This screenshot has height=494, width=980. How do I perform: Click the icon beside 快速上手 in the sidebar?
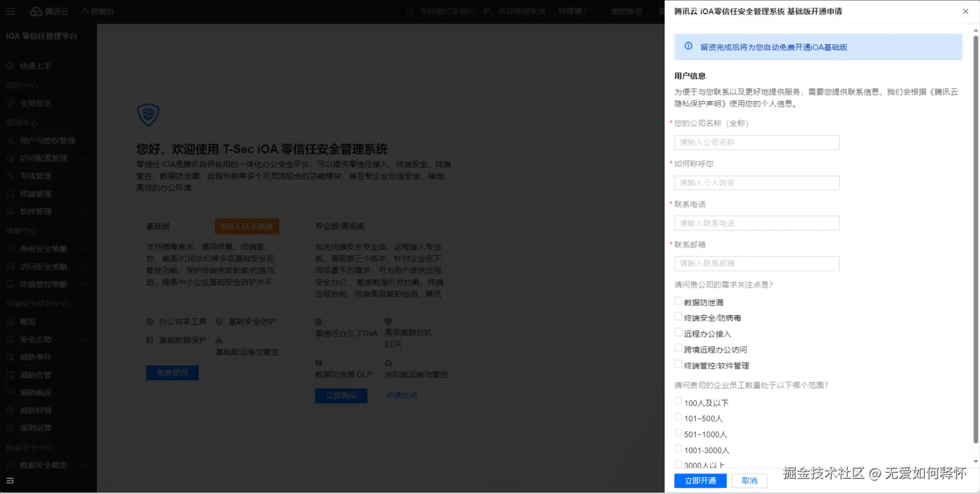pyautogui.click(x=10, y=66)
